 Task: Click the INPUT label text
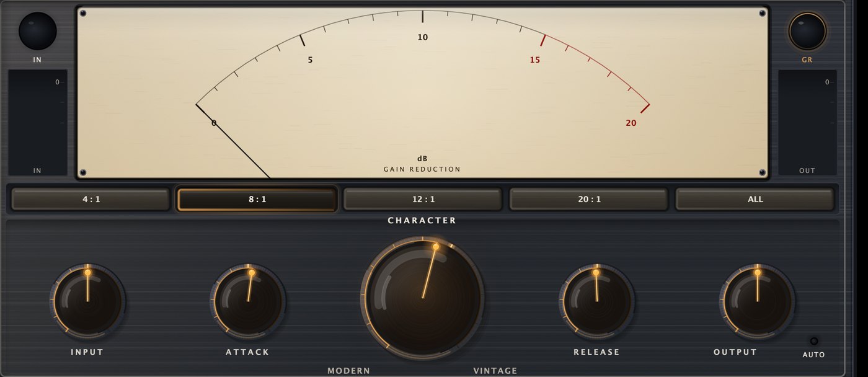point(87,352)
